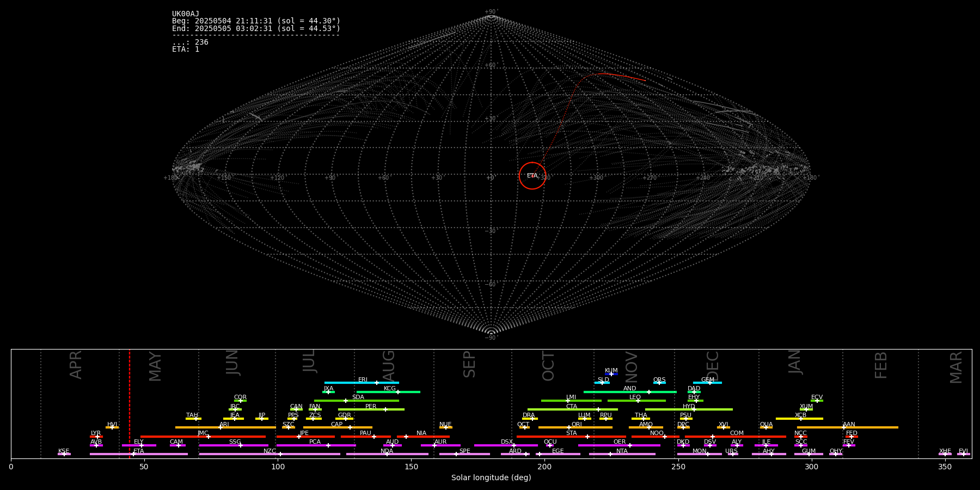Viewport: 980px width, 490px height.
Task: Click the AUG month label
Action: (389, 365)
